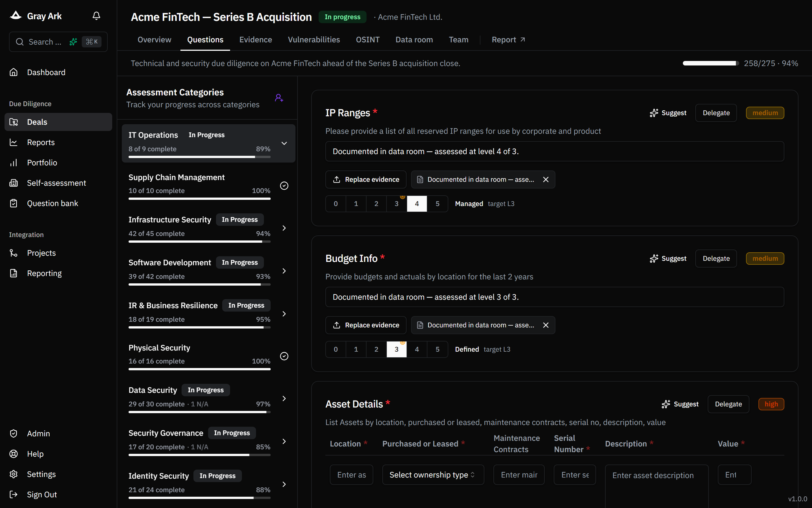This screenshot has height=508, width=812.
Task: Click the Sign Out arrow icon
Action: point(14,494)
